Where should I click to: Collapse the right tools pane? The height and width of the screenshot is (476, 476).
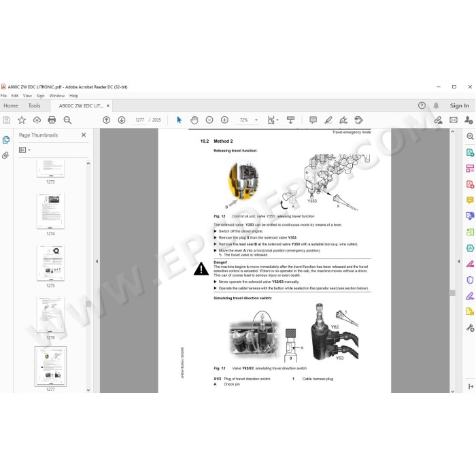coord(459,261)
